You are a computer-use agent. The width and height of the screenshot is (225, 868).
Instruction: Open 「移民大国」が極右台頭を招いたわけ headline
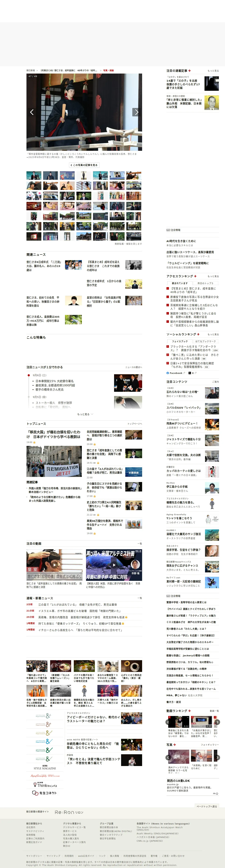[53, 434]
